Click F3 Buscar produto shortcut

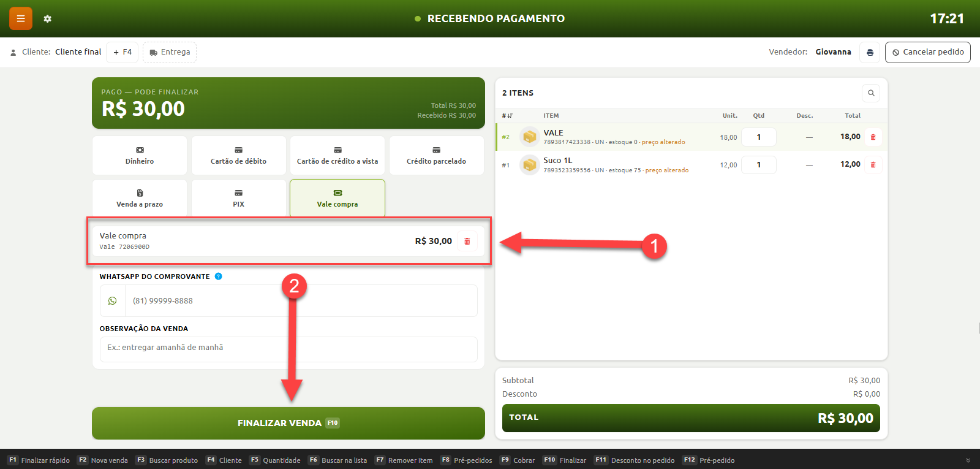pyautogui.click(x=167, y=460)
